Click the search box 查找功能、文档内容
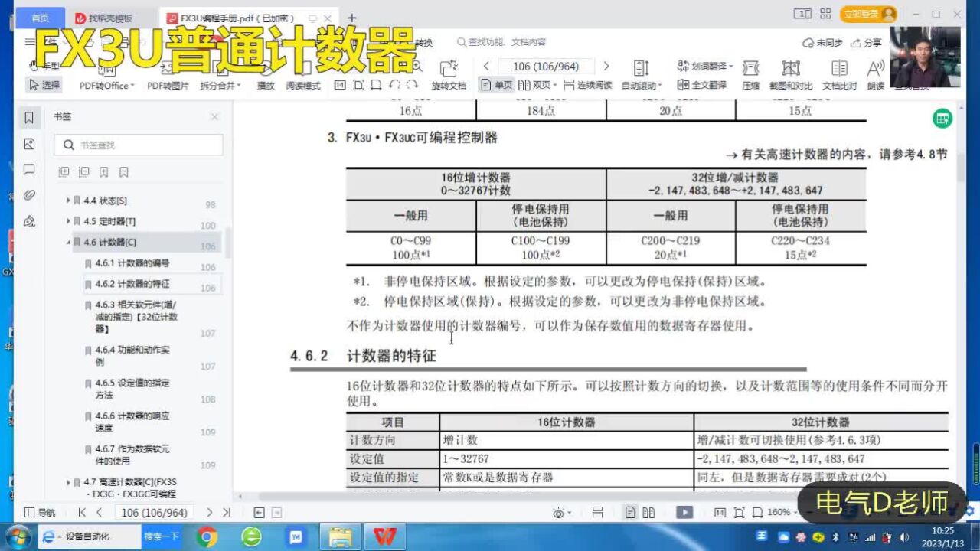The image size is (980, 551). (501, 43)
